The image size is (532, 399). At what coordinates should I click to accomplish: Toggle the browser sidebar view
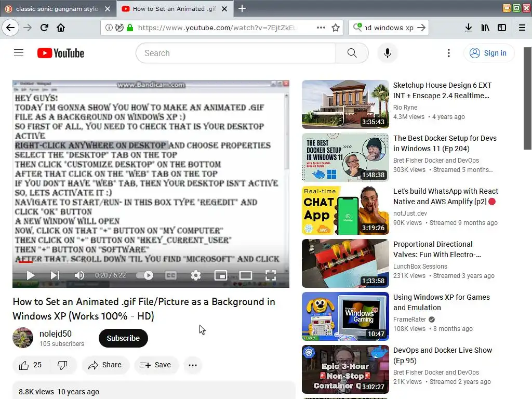coord(502,28)
